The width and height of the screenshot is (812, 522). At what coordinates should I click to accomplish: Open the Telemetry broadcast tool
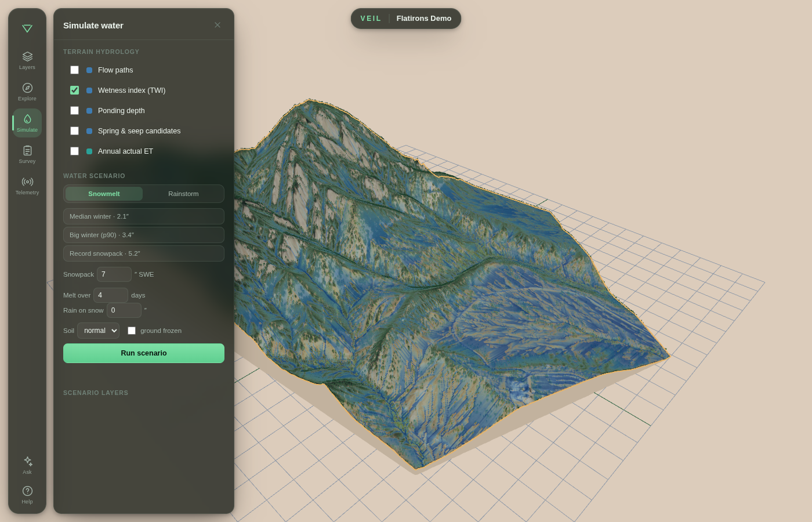coord(27,186)
